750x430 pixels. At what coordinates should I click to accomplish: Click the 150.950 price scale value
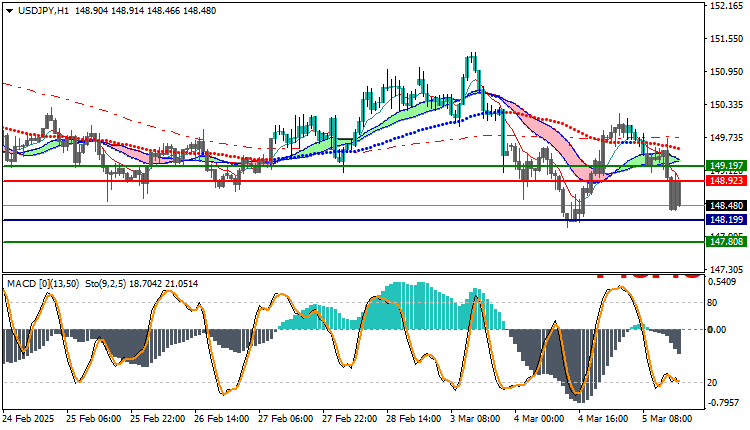coord(727,72)
